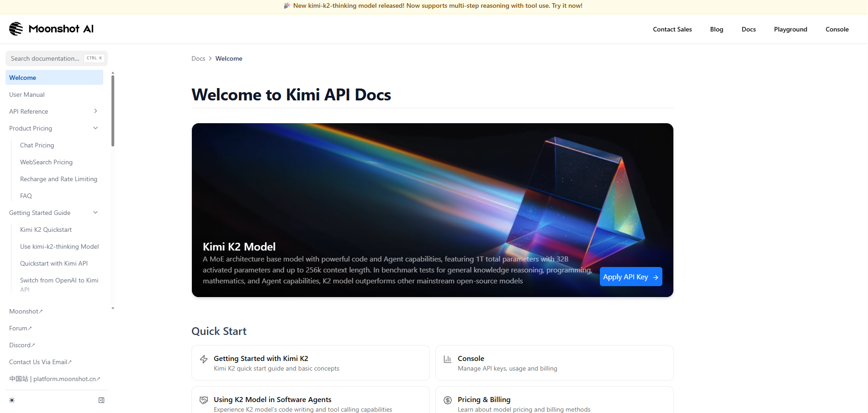Image resolution: width=868 pixels, height=413 pixels.
Task: Click the breadcrumb chevron after Docs
Action: tap(210, 58)
